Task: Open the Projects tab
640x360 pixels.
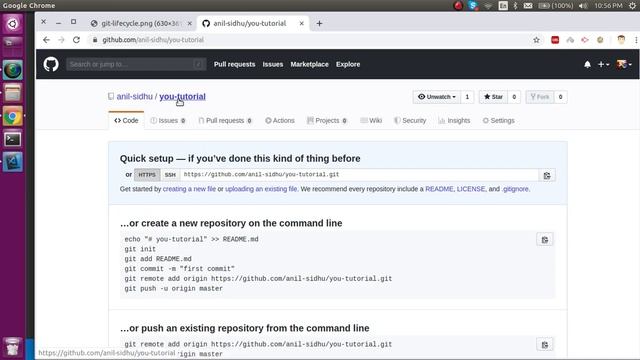Action: (327, 121)
